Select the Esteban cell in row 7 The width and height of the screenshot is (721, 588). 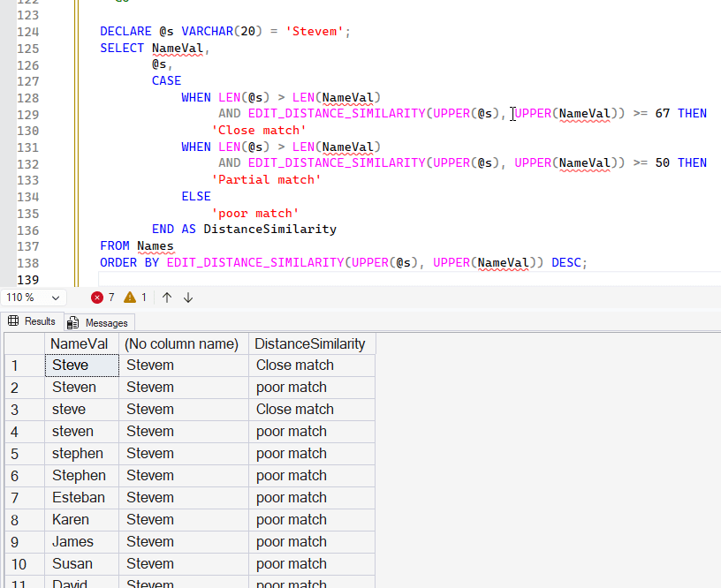tap(80, 497)
